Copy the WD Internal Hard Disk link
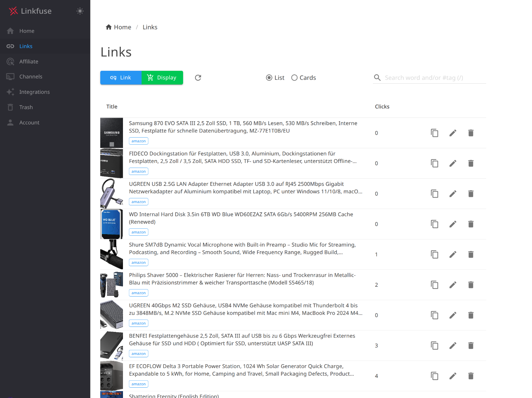The image size is (532, 398). click(434, 224)
